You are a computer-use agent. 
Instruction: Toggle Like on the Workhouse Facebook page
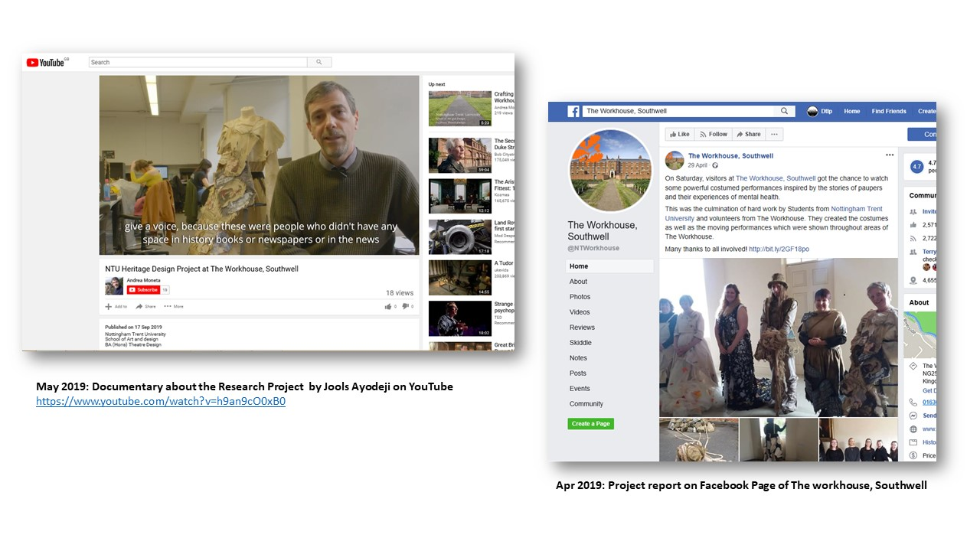679,134
